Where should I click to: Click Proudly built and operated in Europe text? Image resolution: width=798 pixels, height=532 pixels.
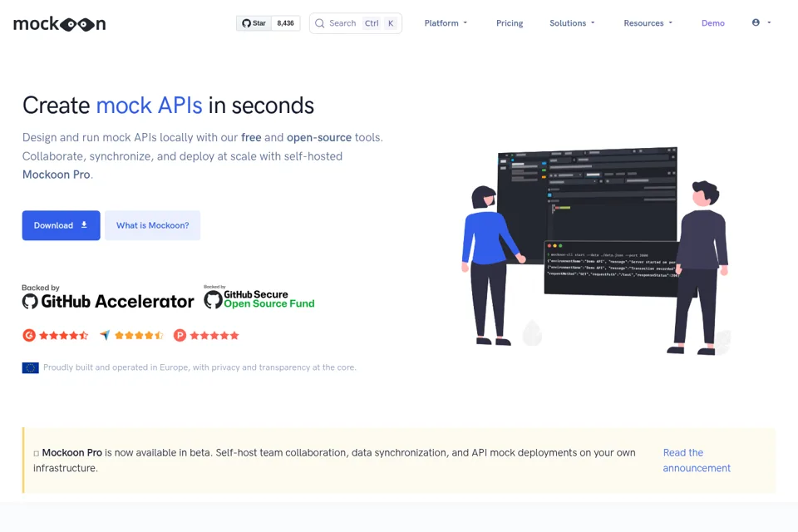click(199, 367)
